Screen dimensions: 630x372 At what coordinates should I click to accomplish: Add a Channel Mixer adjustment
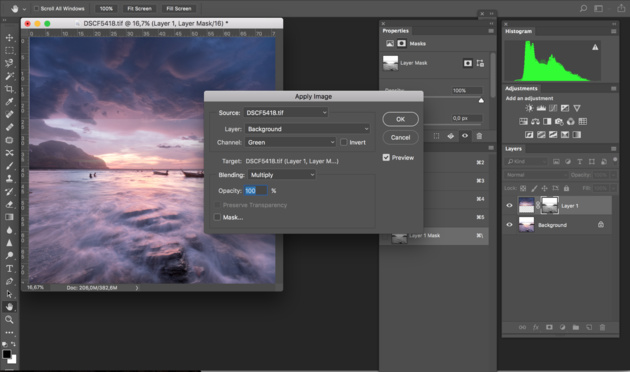point(571,121)
